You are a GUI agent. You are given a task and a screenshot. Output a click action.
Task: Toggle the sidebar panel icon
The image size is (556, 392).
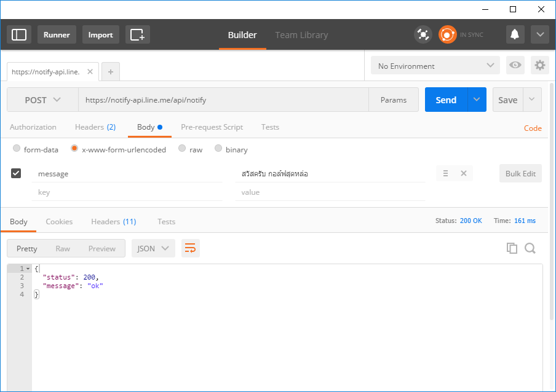click(19, 34)
